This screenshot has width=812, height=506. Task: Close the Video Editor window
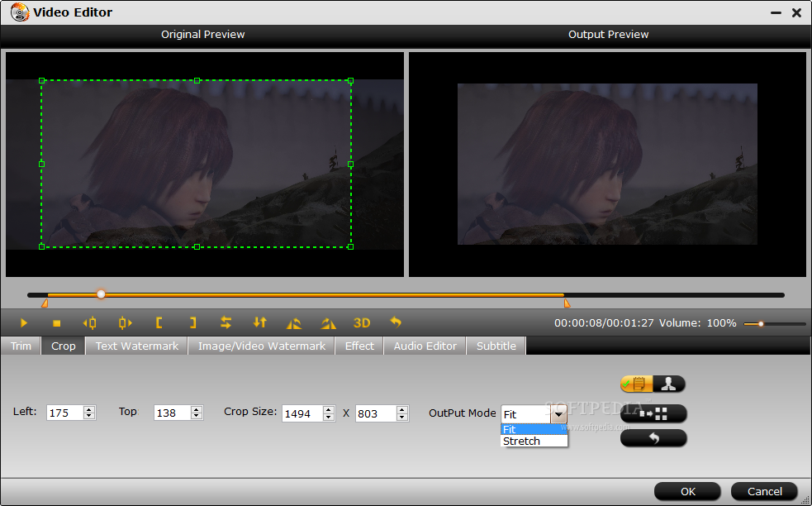pyautogui.click(x=797, y=12)
